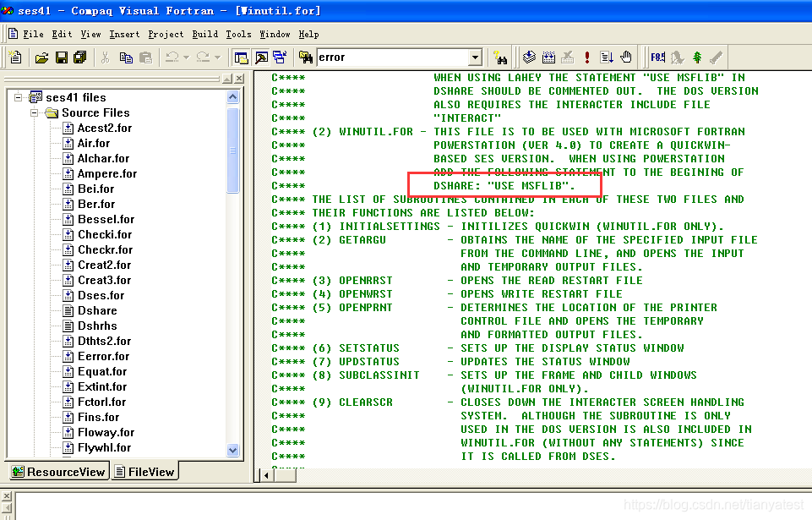Viewport: 812px width, 520px height.
Task: Close the output pane with X button
Action: (7, 496)
